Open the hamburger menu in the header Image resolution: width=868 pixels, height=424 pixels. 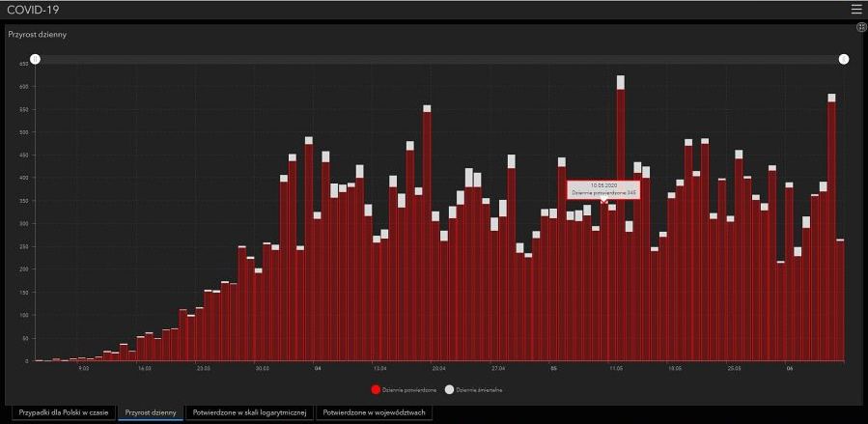click(x=855, y=9)
